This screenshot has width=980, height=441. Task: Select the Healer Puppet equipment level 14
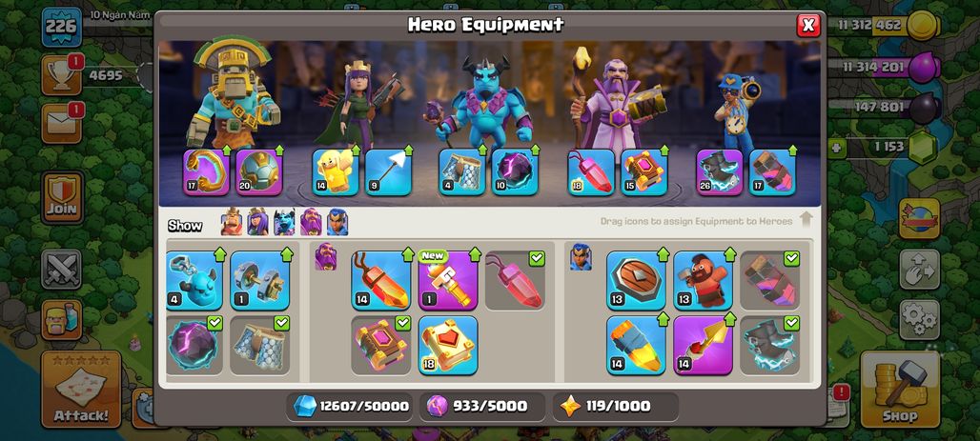[x=335, y=172]
